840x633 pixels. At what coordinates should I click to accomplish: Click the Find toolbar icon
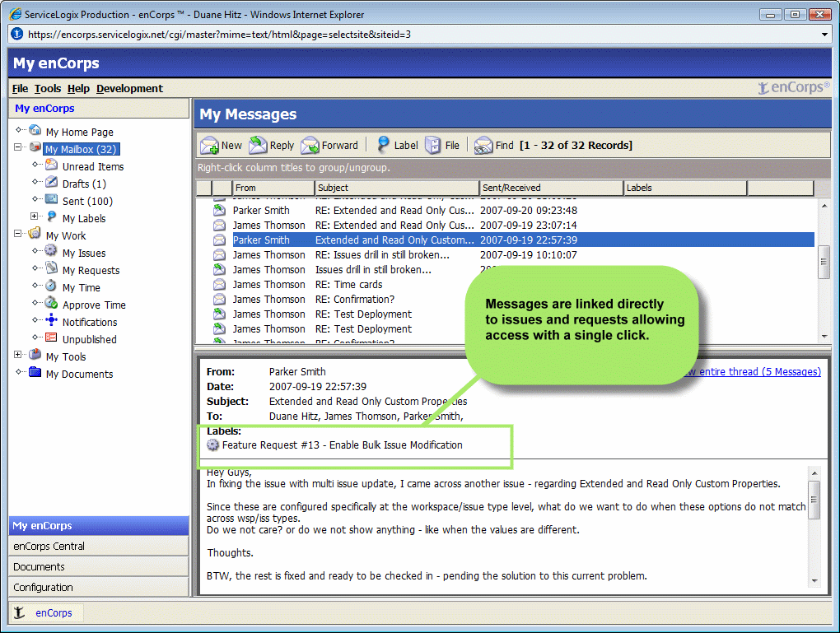tap(483, 145)
